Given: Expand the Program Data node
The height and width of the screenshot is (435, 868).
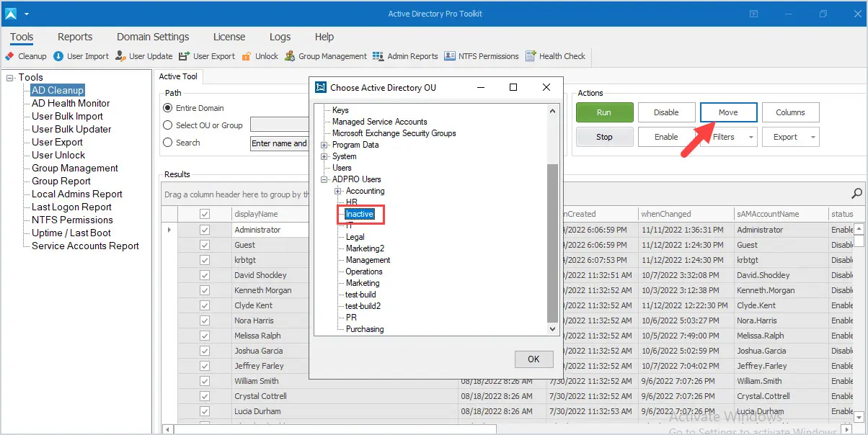Looking at the screenshot, I should [x=324, y=145].
